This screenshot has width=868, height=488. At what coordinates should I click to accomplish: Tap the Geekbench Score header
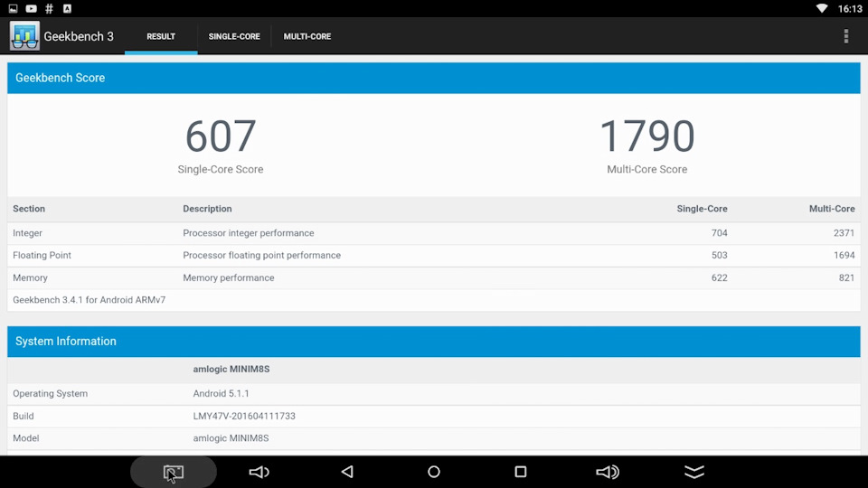click(x=434, y=78)
